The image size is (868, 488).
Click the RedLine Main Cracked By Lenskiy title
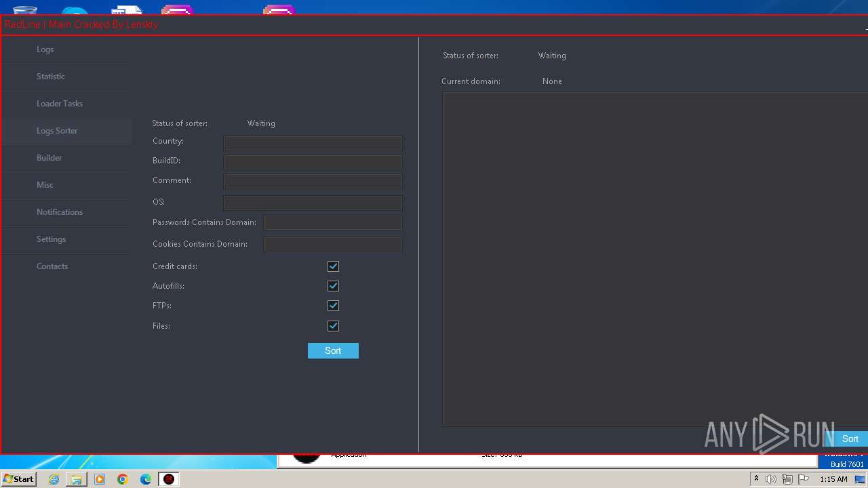tap(81, 24)
